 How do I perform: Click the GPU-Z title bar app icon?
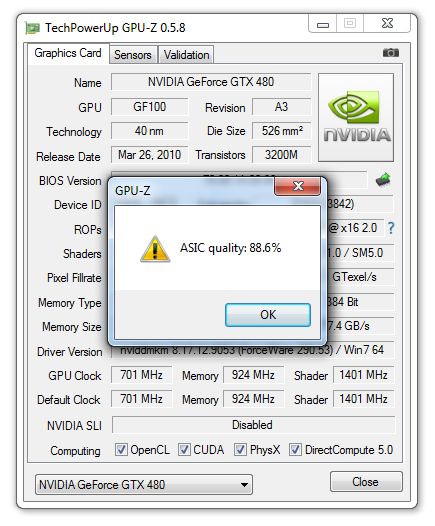pyautogui.click(x=33, y=28)
